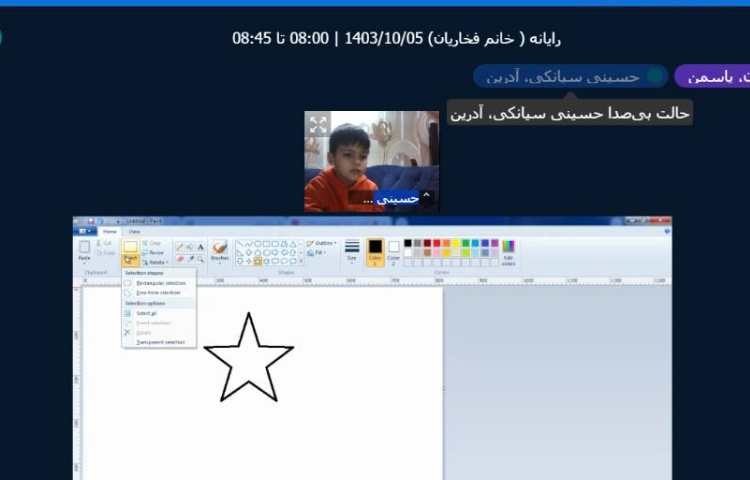Open the shape Outline dropdown

[321, 243]
